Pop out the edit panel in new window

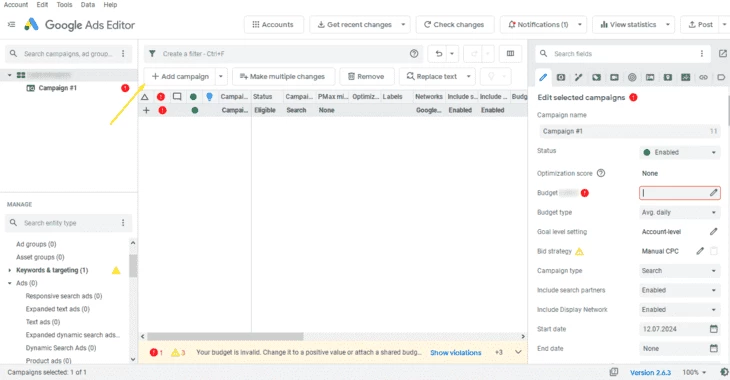point(723,54)
